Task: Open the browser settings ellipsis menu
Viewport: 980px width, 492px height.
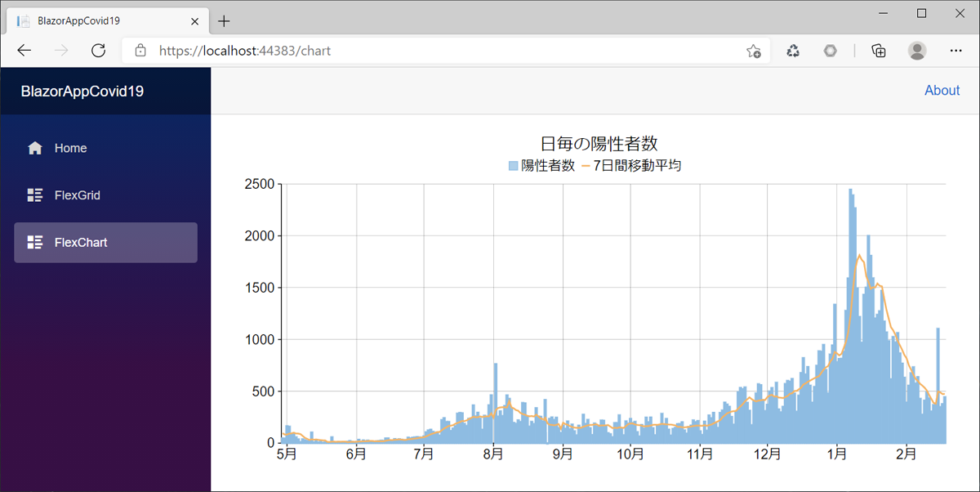Action: 956,51
